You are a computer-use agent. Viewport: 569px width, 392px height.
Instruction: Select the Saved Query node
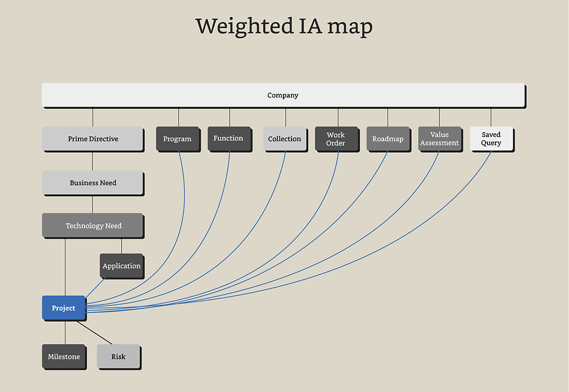coord(492,139)
